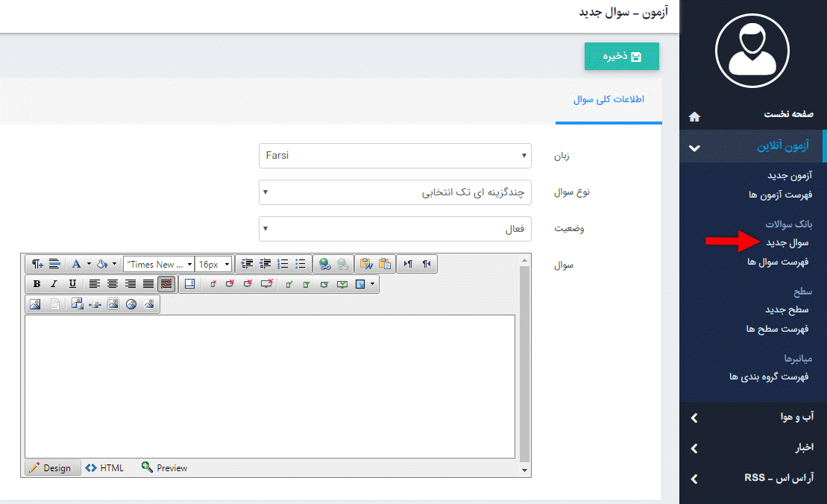
Task: Toggle bold formatting in the question editor
Action: pyautogui.click(x=36, y=284)
